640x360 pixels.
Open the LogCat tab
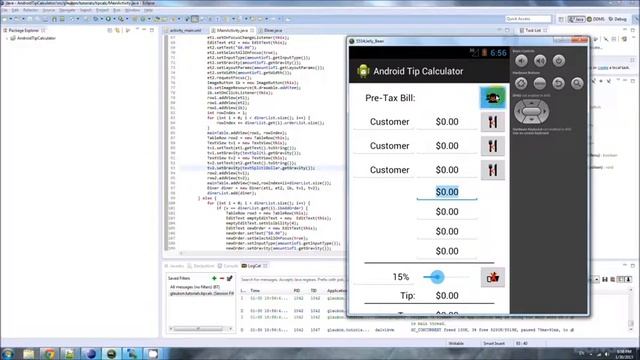click(254, 266)
